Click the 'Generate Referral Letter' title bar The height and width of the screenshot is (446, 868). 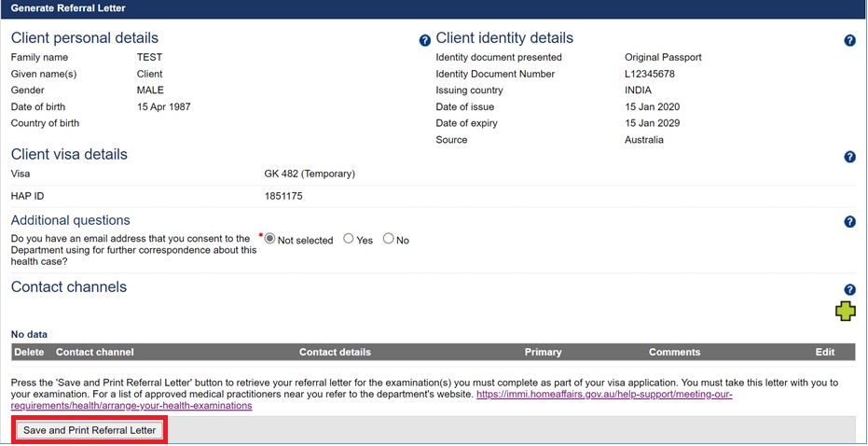(68, 8)
